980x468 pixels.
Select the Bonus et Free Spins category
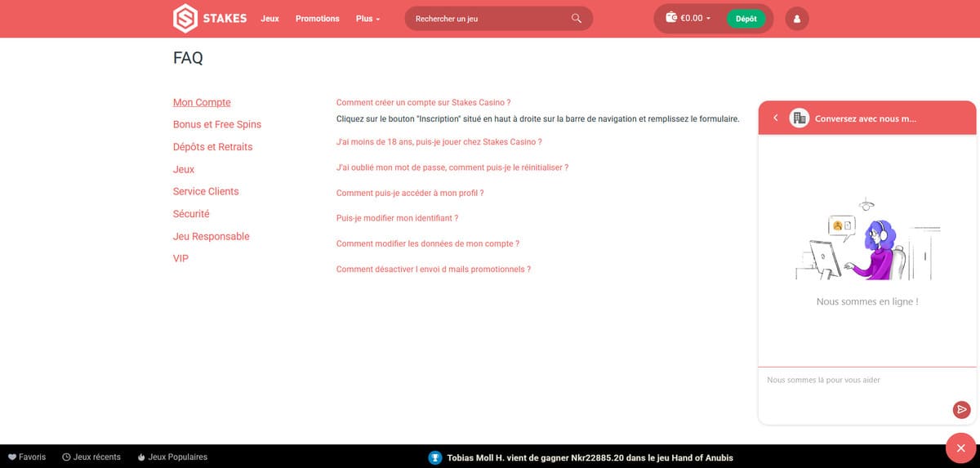[x=217, y=124]
